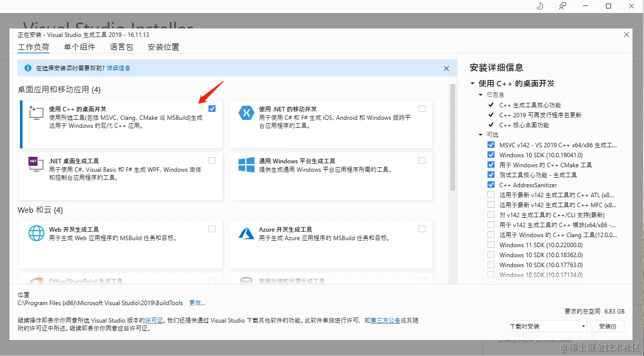Click the C++ desktop development workload icon

36,113
